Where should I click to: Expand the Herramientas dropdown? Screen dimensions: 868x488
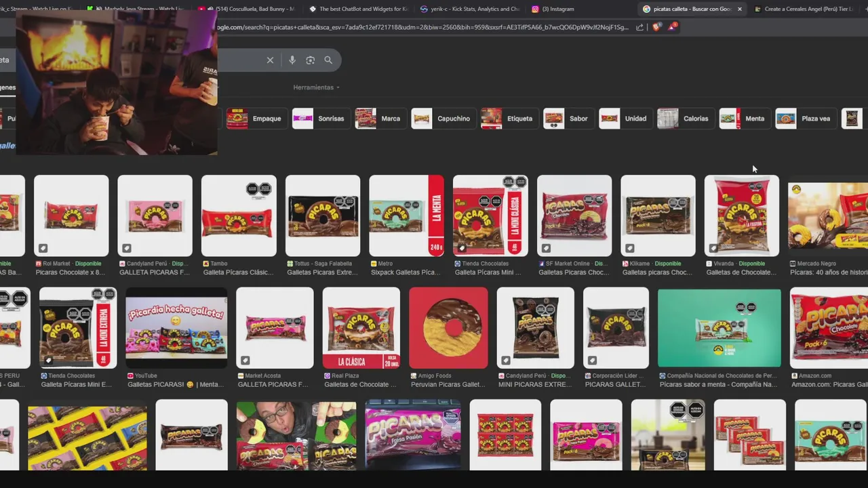[316, 87]
